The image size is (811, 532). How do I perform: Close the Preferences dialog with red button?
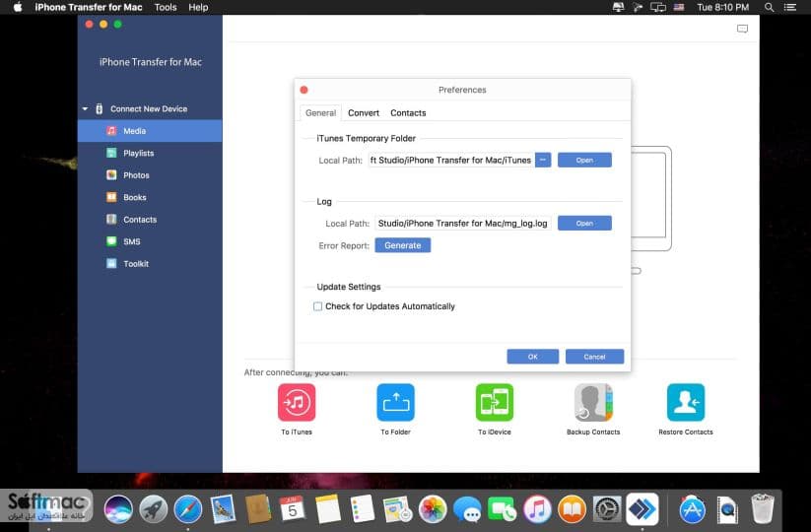click(x=304, y=90)
